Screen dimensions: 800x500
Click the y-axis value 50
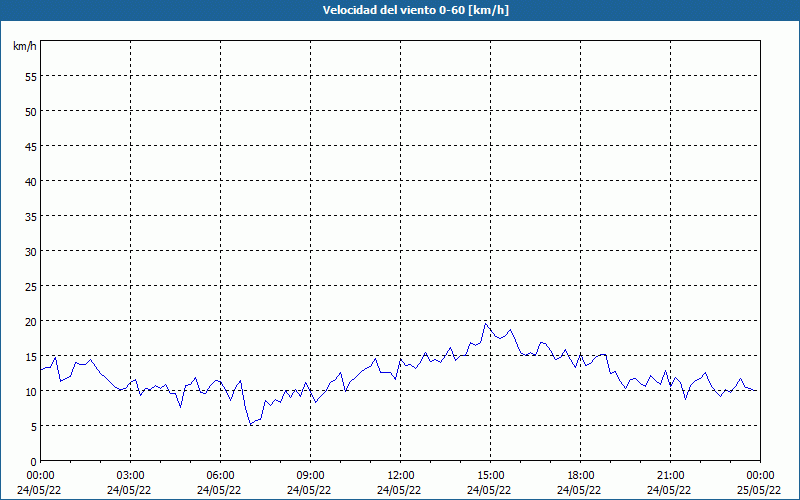pos(31,111)
